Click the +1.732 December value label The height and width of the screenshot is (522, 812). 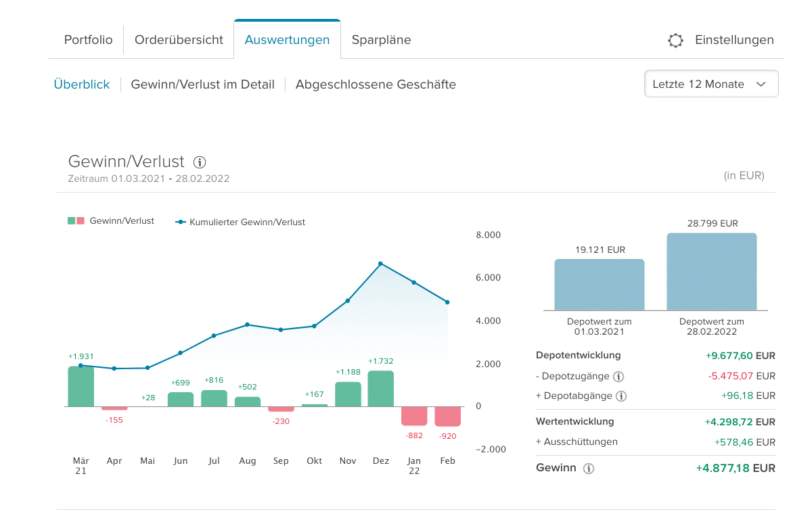[381, 361]
